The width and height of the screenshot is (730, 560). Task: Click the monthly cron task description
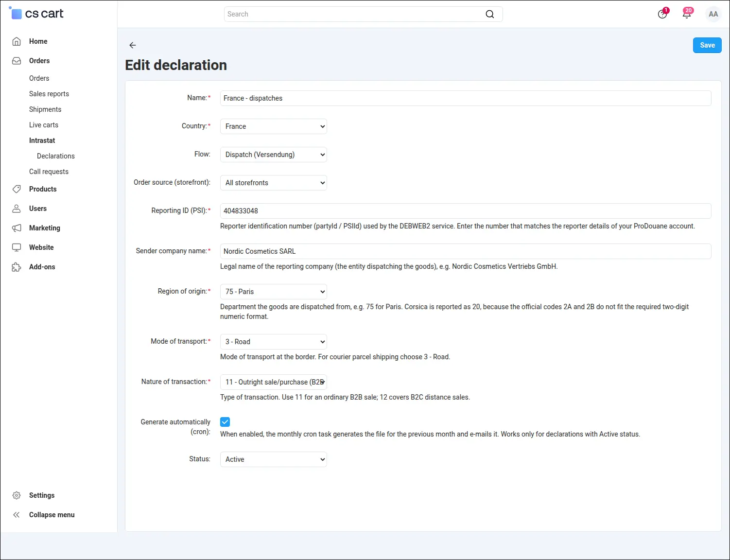430,434
